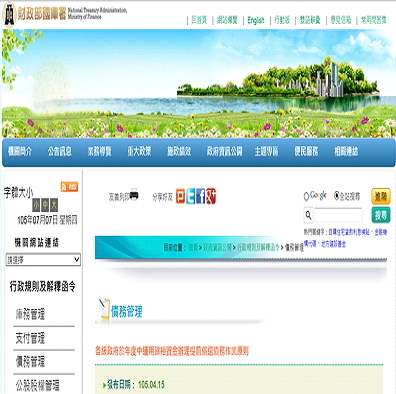
Task: Open the 網站導覽 sitemap link
Action: pyautogui.click(x=227, y=20)
